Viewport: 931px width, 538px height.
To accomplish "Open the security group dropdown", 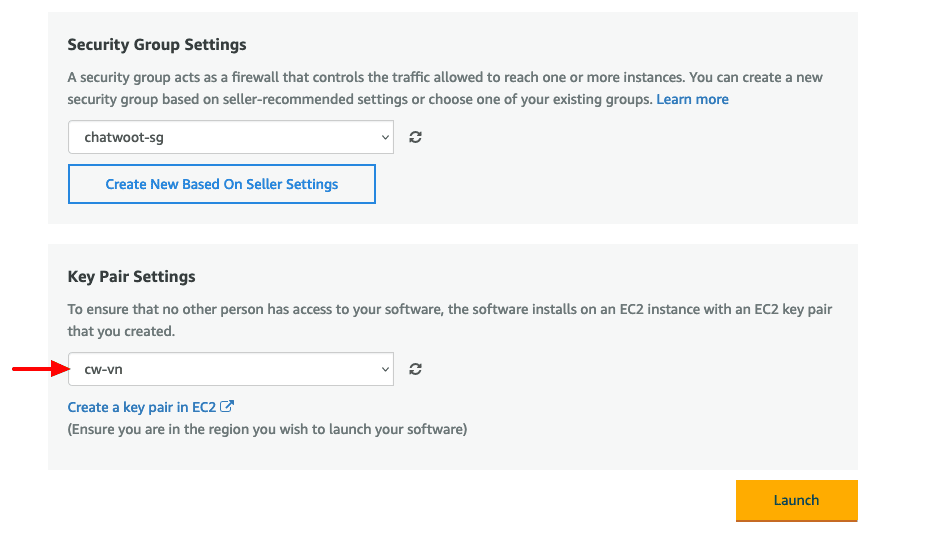I will [x=230, y=138].
